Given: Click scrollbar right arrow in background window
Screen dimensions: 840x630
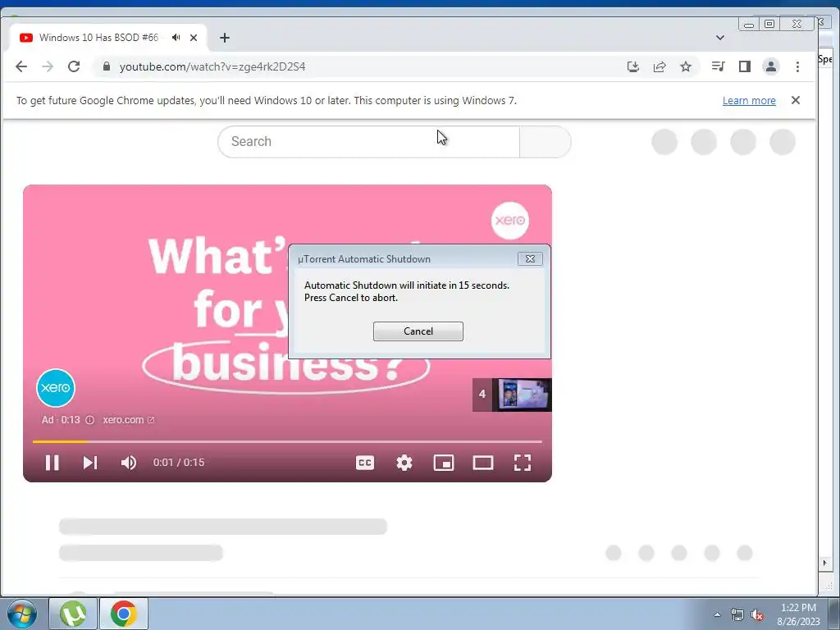Looking at the screenshot, I should click(825, 563).
